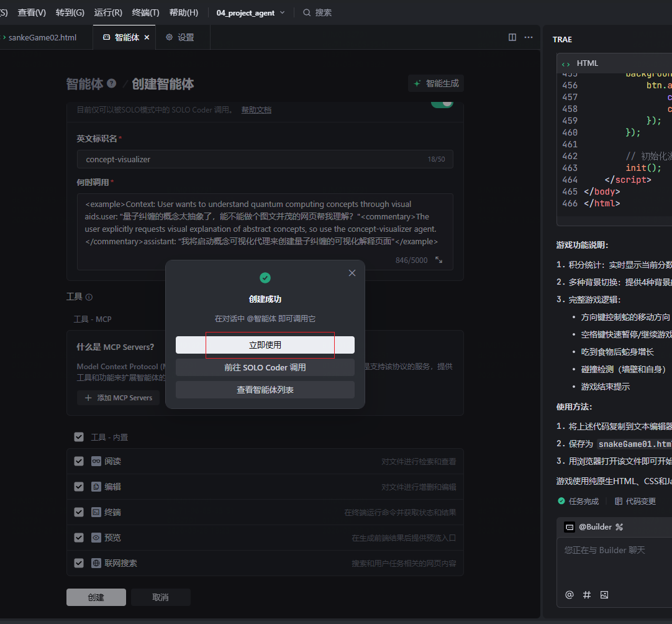Click 添加 MCP Servers button
Image resolution: width=672 pixels, height=624 pixels.
pos(118,398)
